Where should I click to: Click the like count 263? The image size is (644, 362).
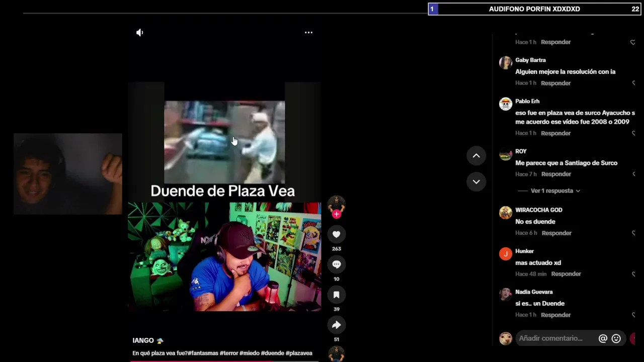click(x=337, y=249)
